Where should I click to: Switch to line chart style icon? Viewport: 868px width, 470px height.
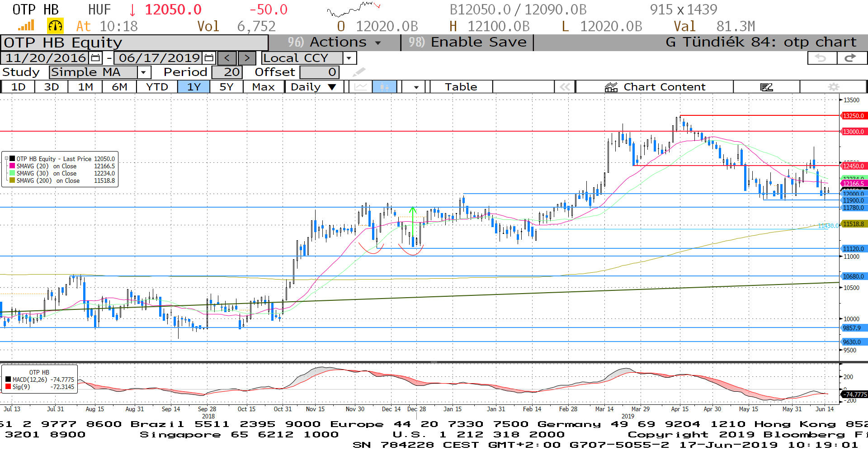point(361,87)
